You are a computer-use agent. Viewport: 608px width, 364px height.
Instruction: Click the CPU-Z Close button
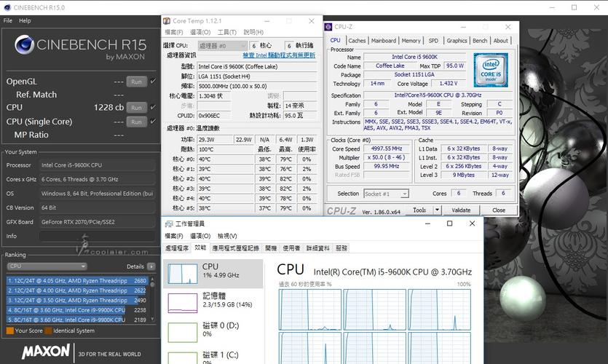click(499, 210)
